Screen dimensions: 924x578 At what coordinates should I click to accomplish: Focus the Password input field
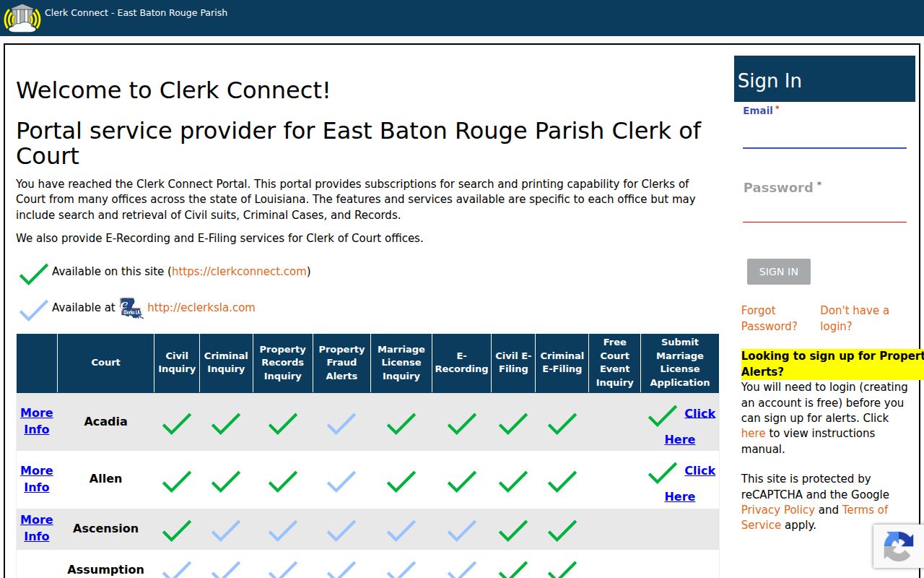(x=824, y=210)
